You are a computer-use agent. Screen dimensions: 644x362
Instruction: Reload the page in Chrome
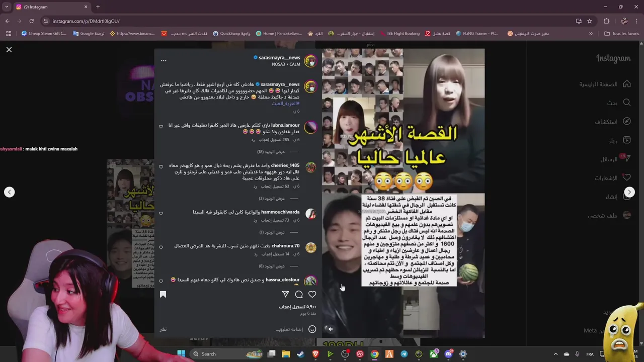[x=32, y=21]
